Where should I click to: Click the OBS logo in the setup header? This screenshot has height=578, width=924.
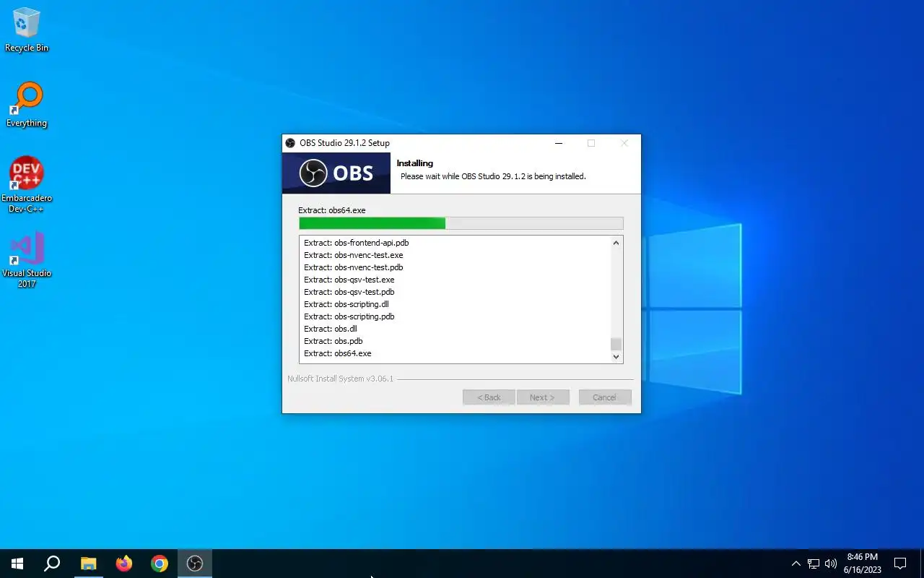click(336, 173)
